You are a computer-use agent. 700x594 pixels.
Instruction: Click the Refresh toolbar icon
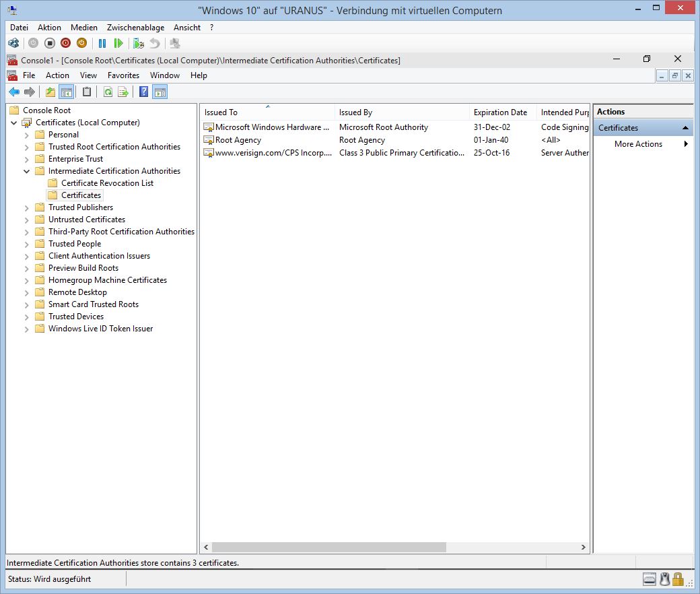coord(108,92)
